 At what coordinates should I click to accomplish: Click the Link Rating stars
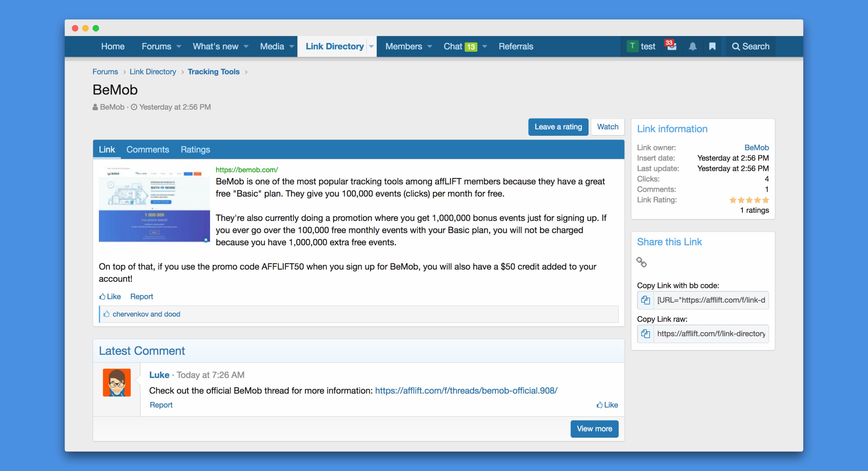(x=749, y=200)
